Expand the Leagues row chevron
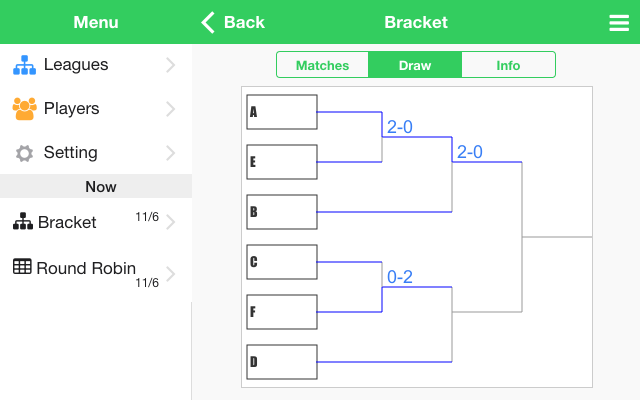Viewport: 640px width, 400px height. click(x=170, y=65)
